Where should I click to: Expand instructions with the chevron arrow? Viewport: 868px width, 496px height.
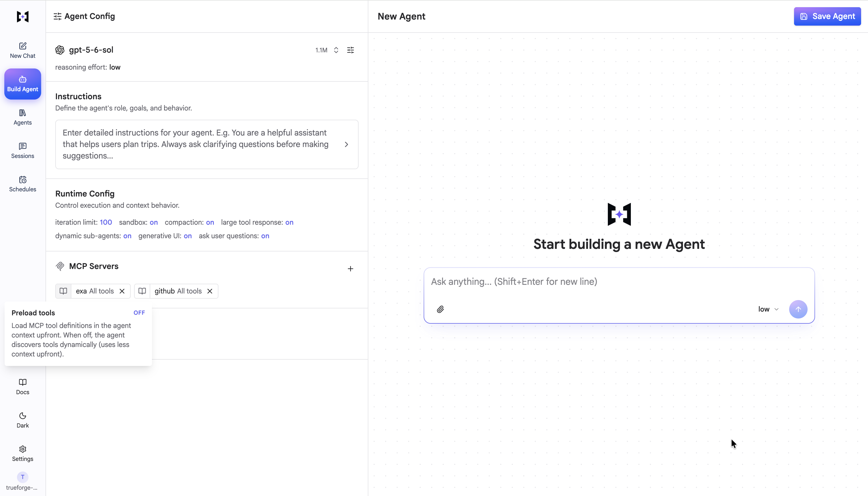tap(347, 144)
